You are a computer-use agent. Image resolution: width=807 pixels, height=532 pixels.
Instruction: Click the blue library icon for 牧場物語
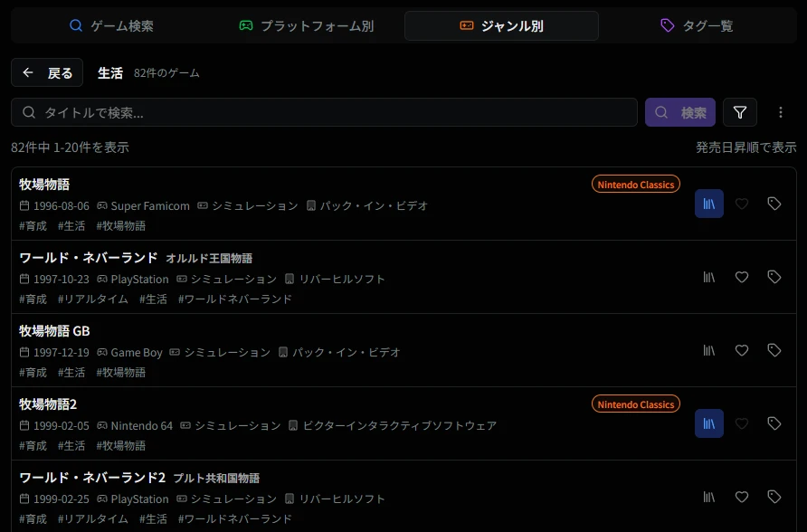pos(708,204)
